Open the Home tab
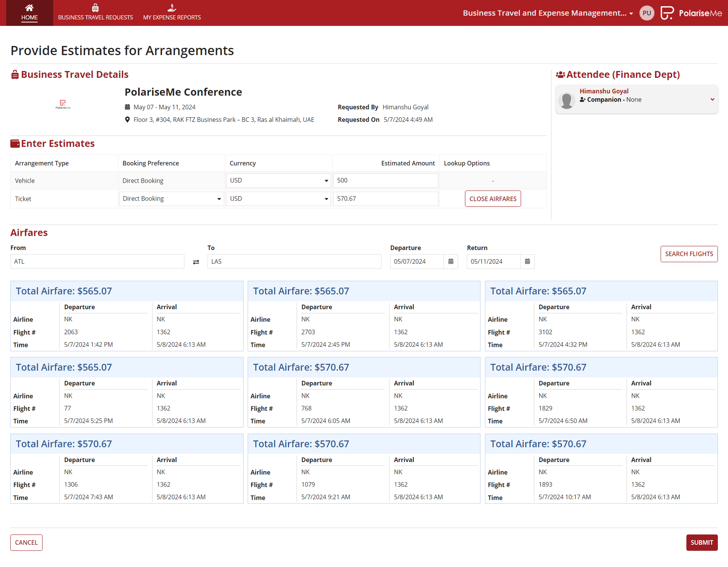 tap(29, 13)
